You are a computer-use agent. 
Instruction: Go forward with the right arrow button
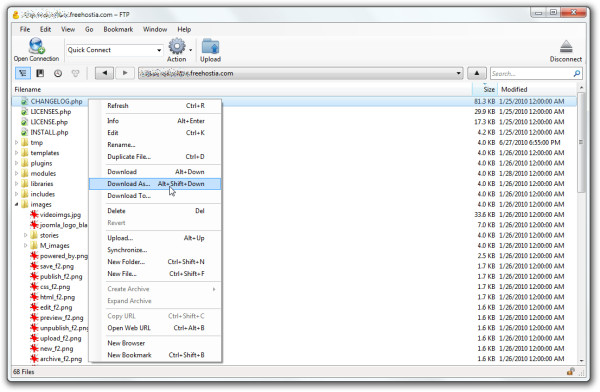tap(125, 73)
